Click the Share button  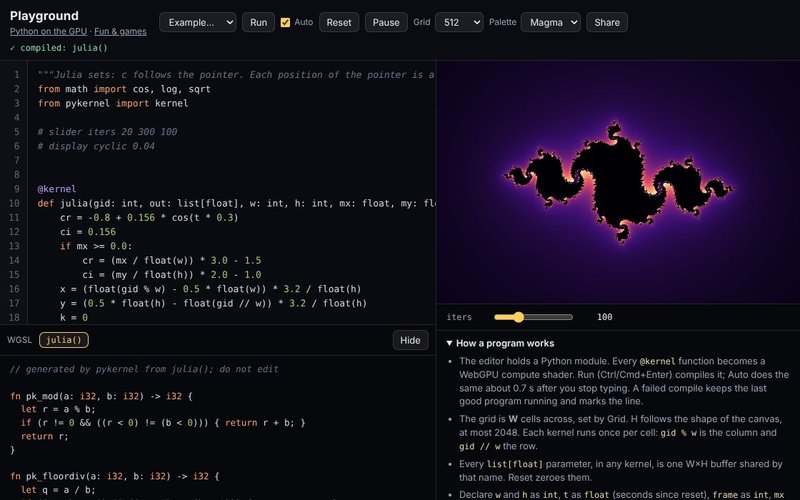pyautogui.click(x=607, y=22)
